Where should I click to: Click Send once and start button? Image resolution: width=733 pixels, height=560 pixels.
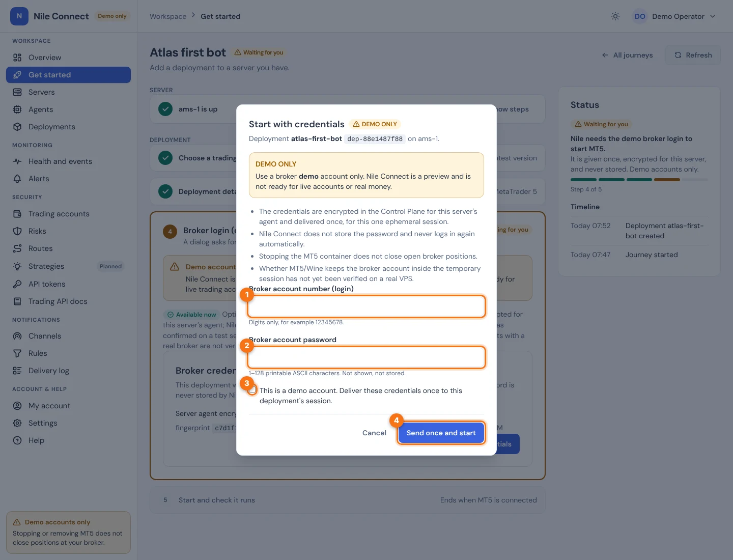click(441, 433)
